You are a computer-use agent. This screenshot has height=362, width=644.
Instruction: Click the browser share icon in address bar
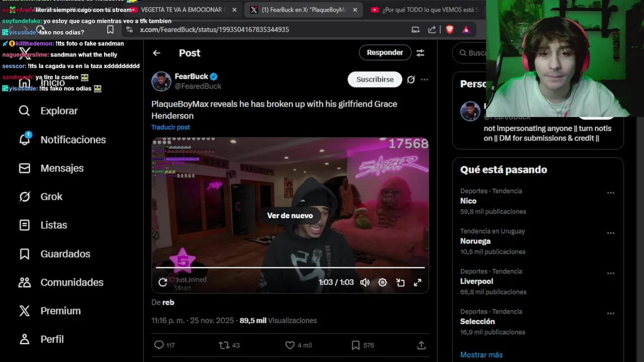pyautogui.click(x=432, y=29)
